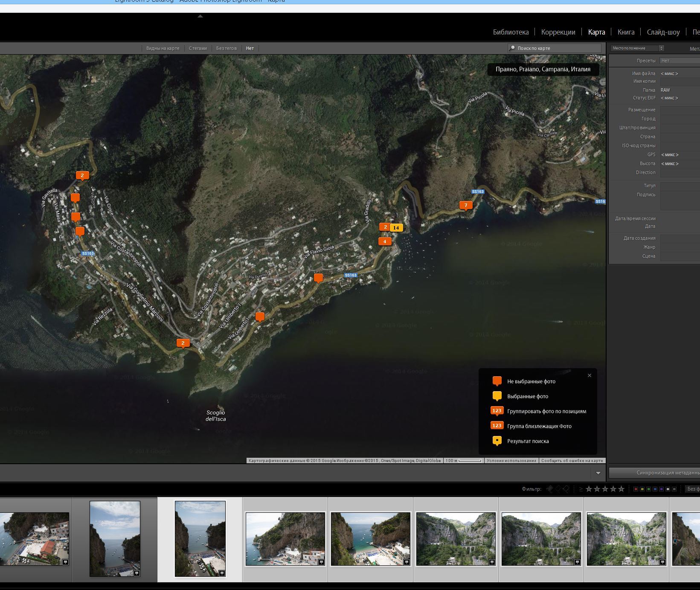Open the toolbar options triangle below the map

(x=598, y=473)
